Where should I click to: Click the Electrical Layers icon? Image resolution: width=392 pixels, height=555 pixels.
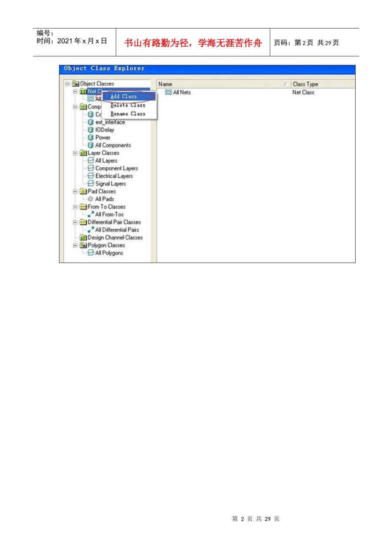pyautogui.click(x=91, y=176)
